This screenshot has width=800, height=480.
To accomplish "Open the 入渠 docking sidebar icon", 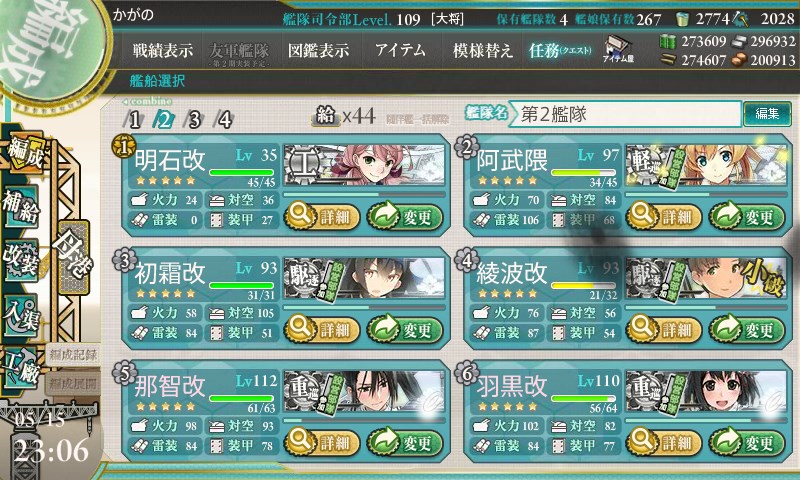I will [x=21, y=314].
